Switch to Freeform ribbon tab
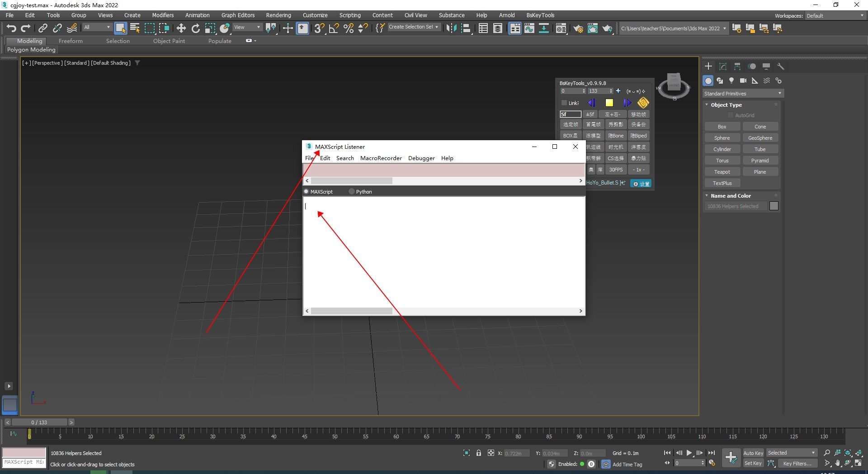Image resolution: width=868 pixels, height=474 pixels. (71, 41)
